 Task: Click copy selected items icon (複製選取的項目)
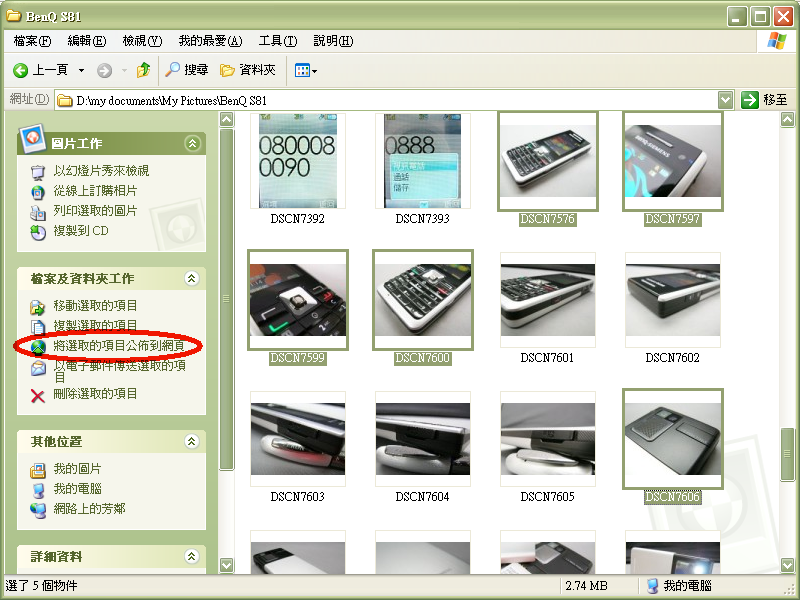38,327
